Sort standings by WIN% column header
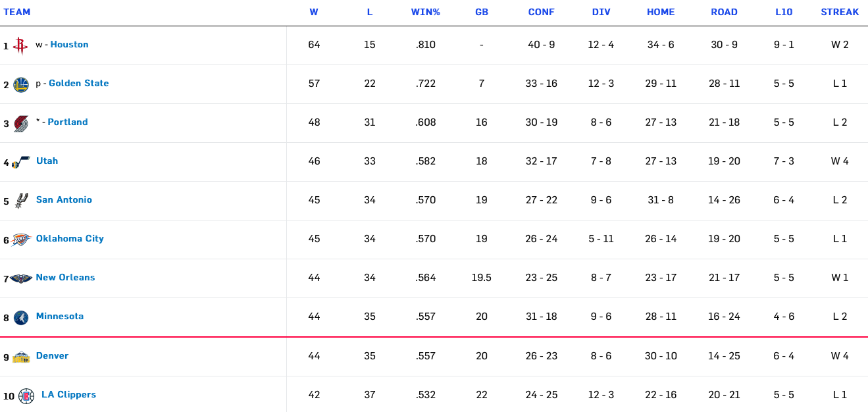 click(425, 12)
